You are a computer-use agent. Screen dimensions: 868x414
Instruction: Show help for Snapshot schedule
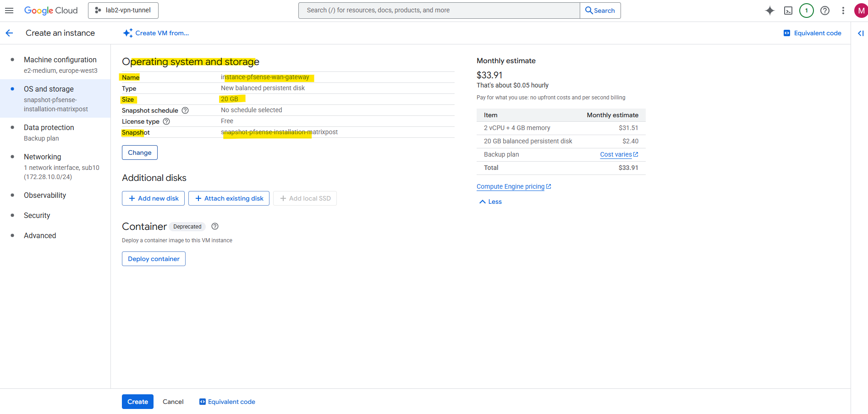point(185,110)
